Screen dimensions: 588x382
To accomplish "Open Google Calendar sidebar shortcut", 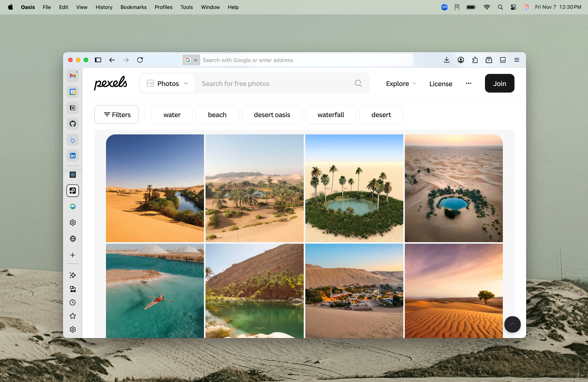I will pyautogui.click(x=73, y=92).
